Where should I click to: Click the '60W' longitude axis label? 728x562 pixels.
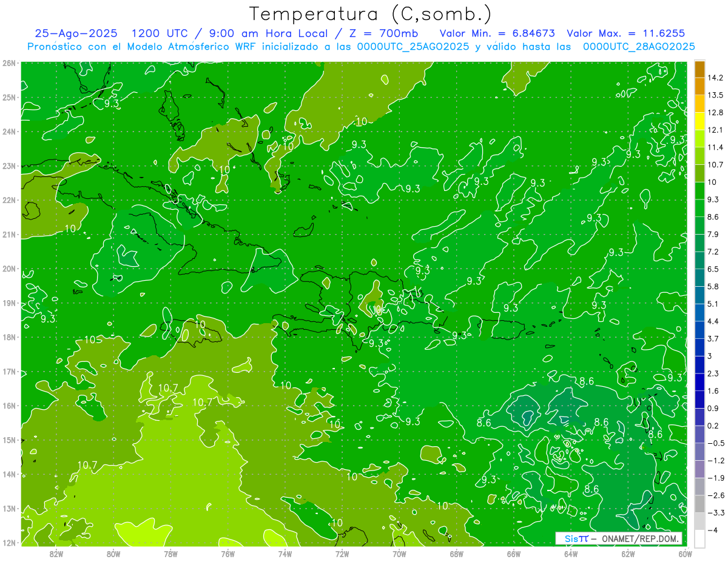pos(686,554)
